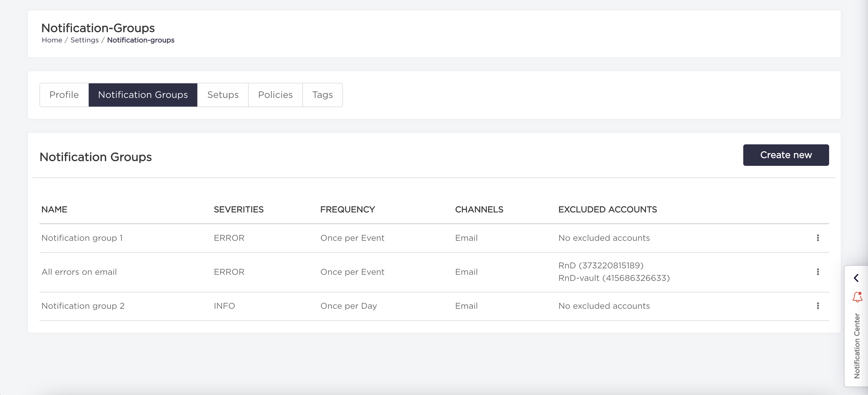Click the NAME column header

(54, 209)
